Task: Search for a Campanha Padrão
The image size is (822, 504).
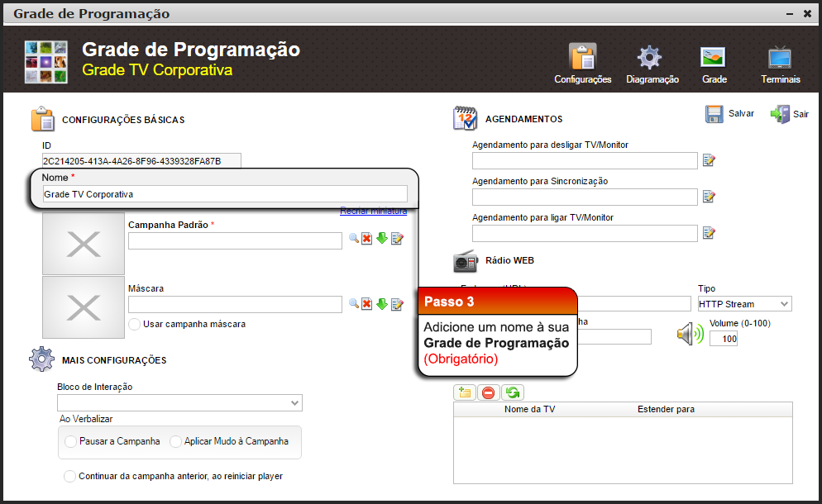Action: (x=351, y=240)
